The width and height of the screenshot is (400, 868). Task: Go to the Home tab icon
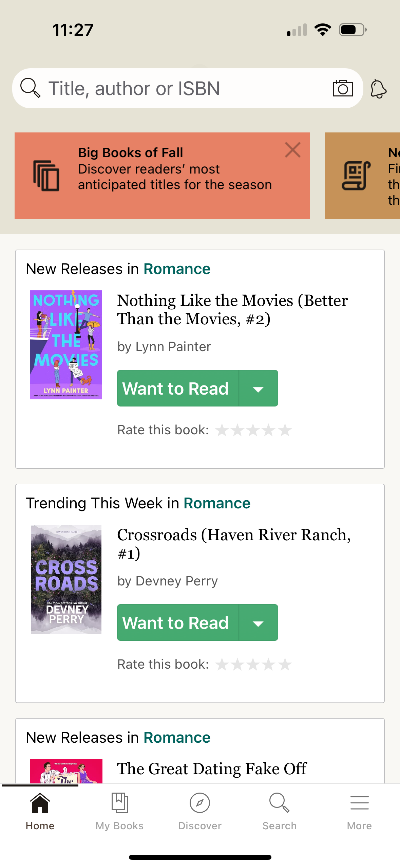pos(40,802)
